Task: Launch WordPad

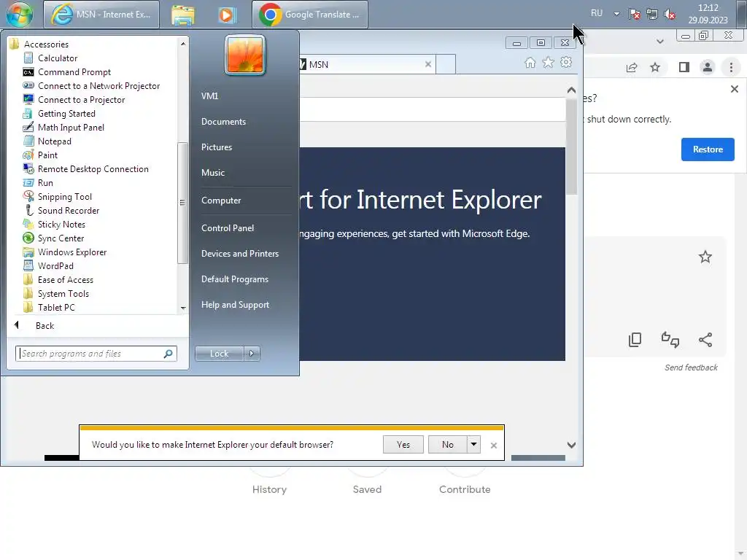Action: (55, 265)
